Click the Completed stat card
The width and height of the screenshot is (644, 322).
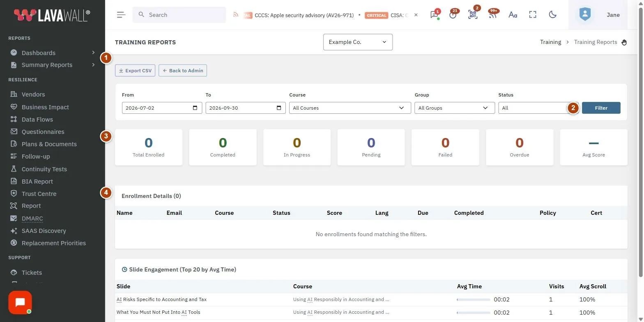click(223, 147)
